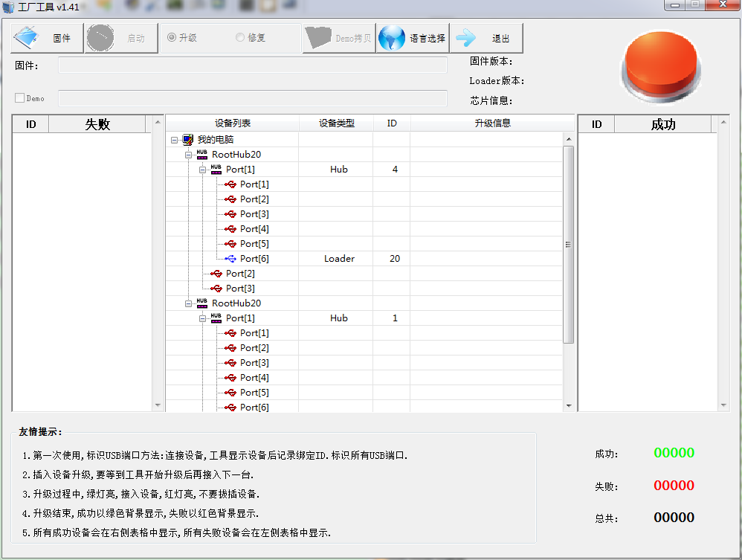Click the 成功 column header

point(663,124)
